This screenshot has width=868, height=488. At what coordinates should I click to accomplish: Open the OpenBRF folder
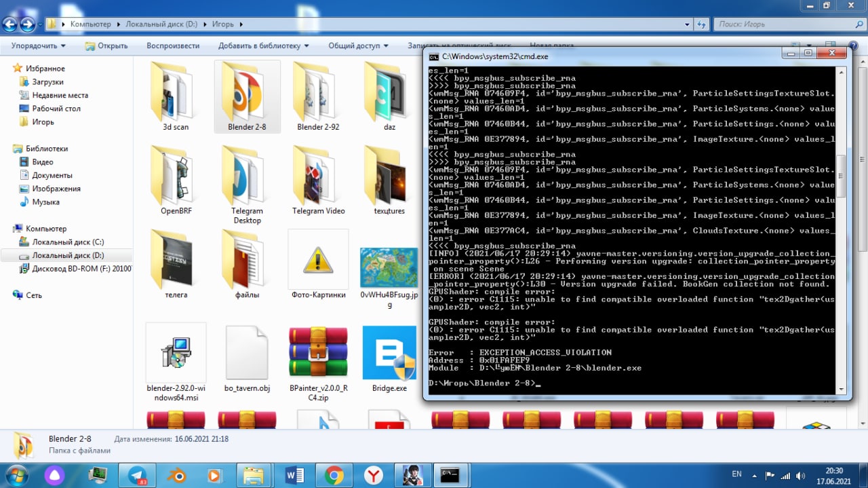176,180
